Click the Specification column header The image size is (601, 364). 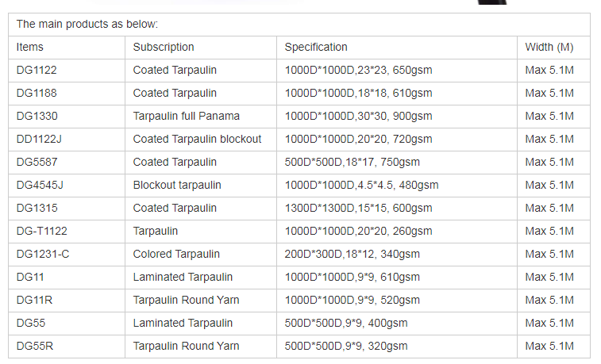tap(316, 47)
